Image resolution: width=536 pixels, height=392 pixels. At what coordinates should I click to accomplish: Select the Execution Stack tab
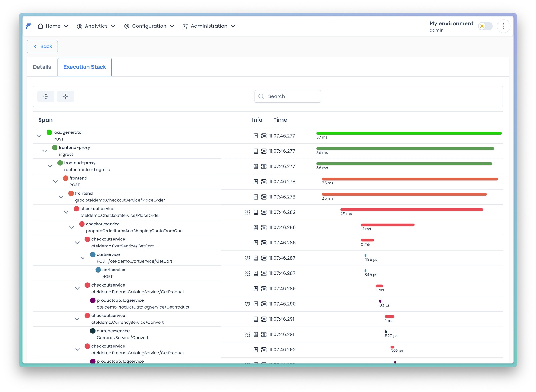[x=85, y=67]
